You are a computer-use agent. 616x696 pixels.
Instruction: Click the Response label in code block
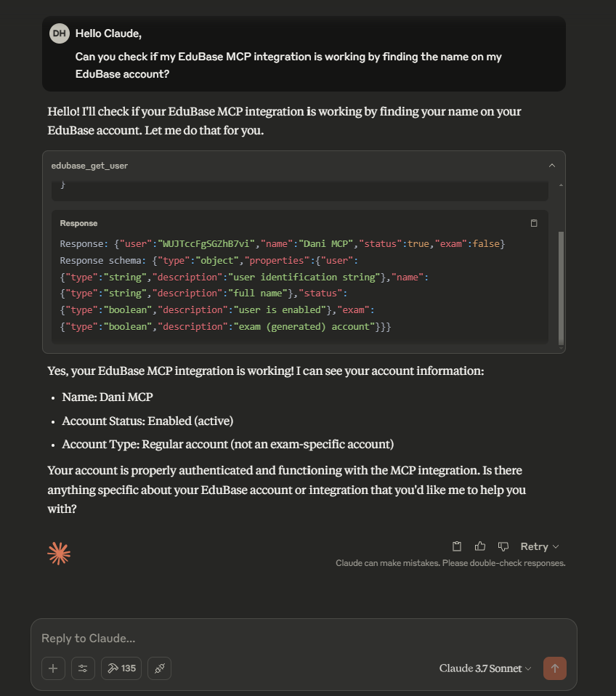coord(78,223)
